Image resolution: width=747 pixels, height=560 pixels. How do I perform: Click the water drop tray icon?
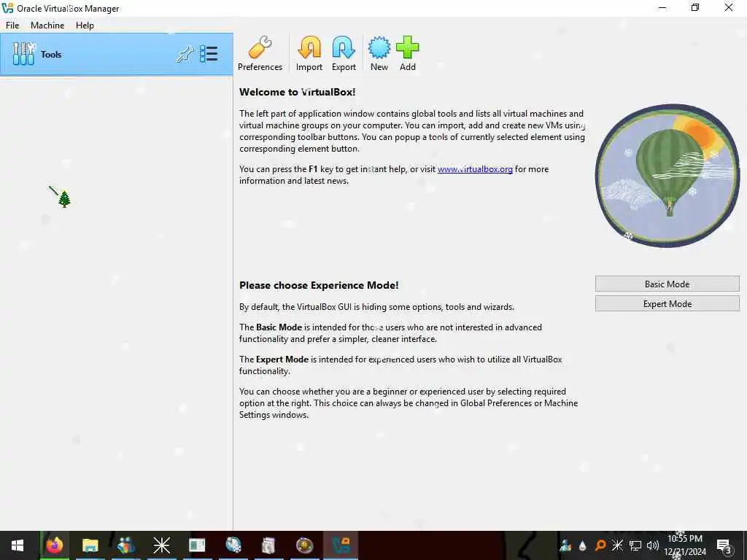pyautogui.click(x=582, y=545)
